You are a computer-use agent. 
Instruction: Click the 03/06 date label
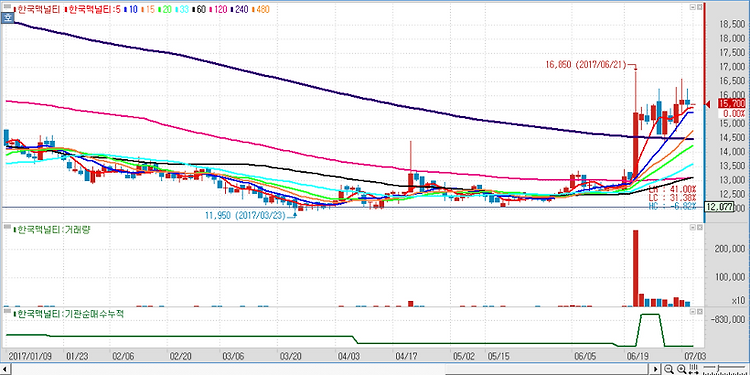coord(232,356)
